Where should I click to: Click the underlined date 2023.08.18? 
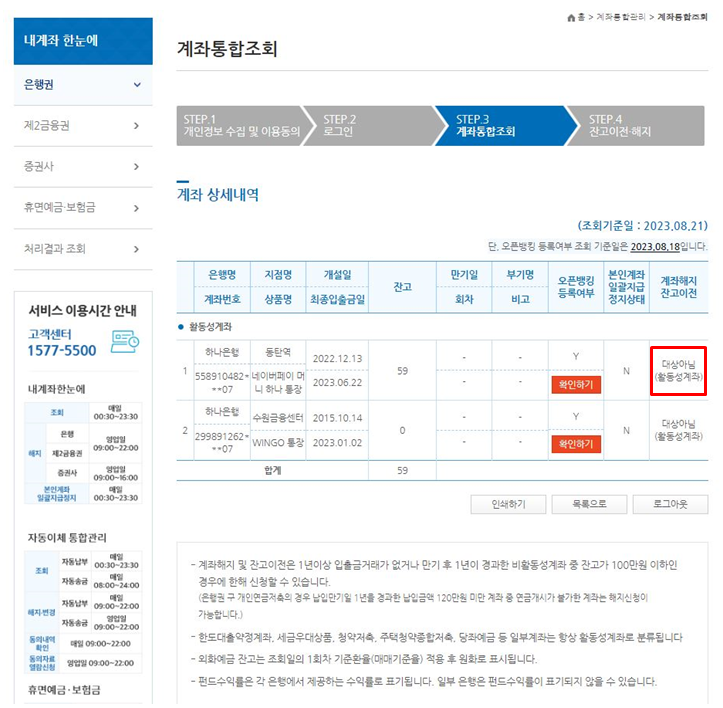pyautogui.click(x=655, y=247)
